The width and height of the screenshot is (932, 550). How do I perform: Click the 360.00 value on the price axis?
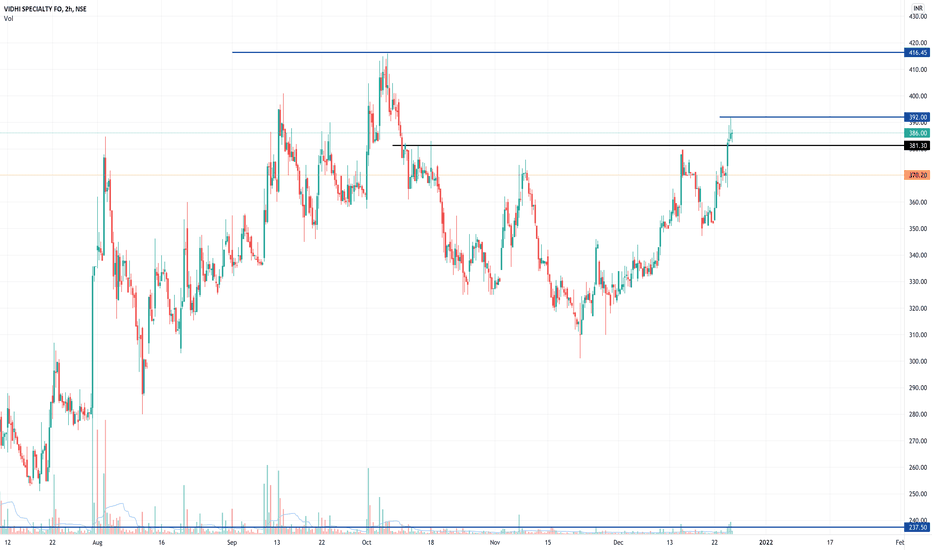pos(918,202)
